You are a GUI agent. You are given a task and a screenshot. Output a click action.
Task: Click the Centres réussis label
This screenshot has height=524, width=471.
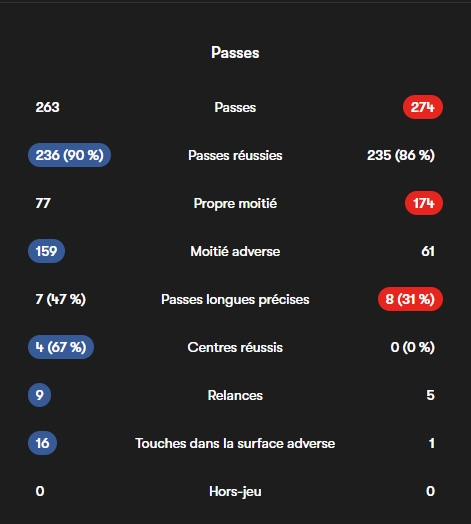235,347
